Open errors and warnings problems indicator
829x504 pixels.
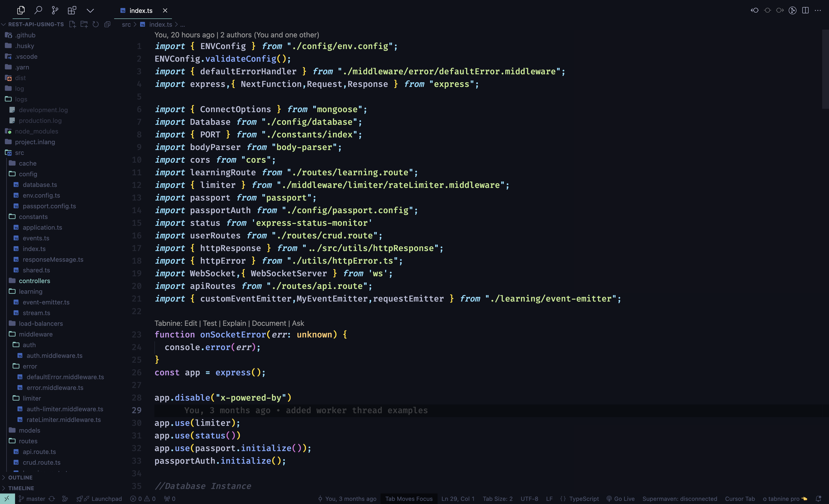point(143,499)
